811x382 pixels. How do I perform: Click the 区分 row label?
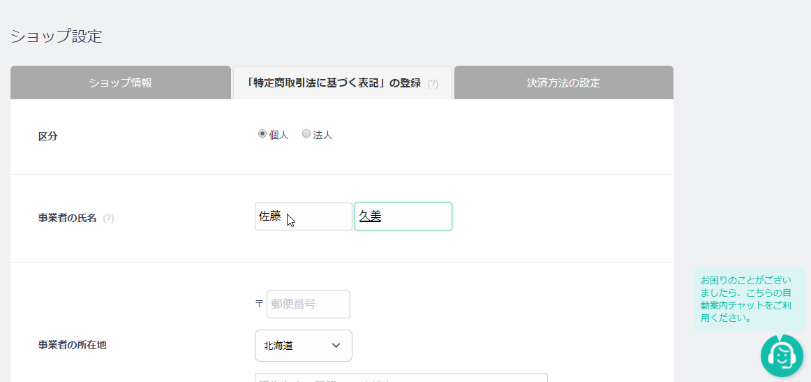48,136
